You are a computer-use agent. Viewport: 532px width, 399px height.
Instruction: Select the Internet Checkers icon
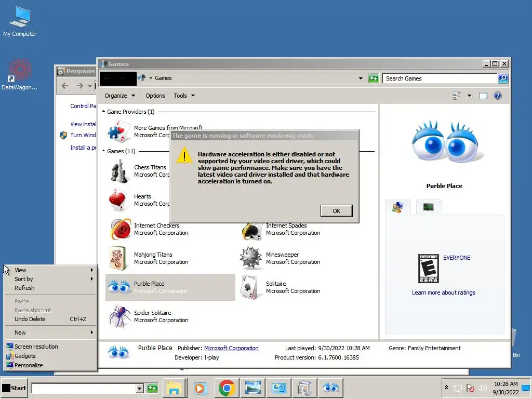pos(120,229)
